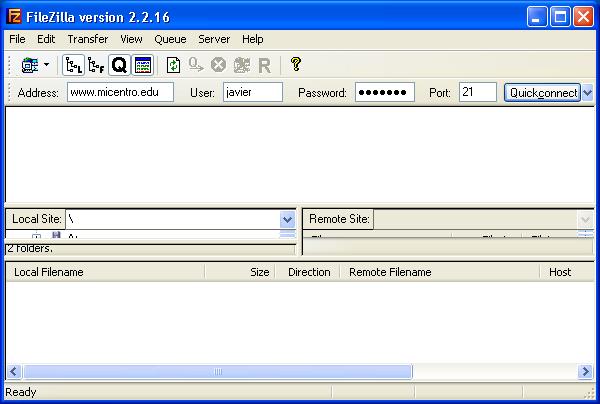Click the Address input field

[x=120, y=93]
